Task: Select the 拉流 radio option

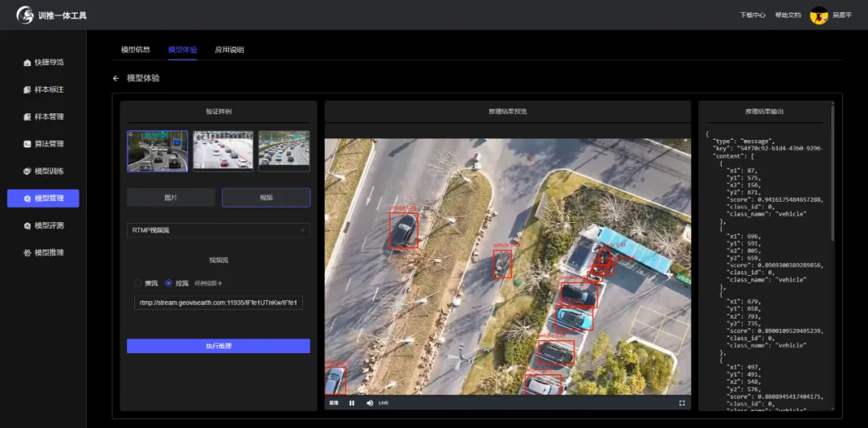Action: (x=169, y=283)
